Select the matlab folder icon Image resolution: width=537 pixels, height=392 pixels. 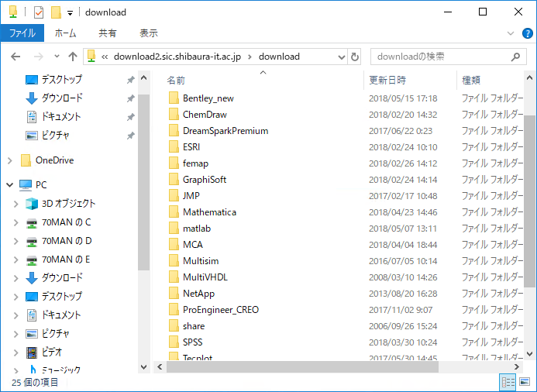tap(174, 228)
